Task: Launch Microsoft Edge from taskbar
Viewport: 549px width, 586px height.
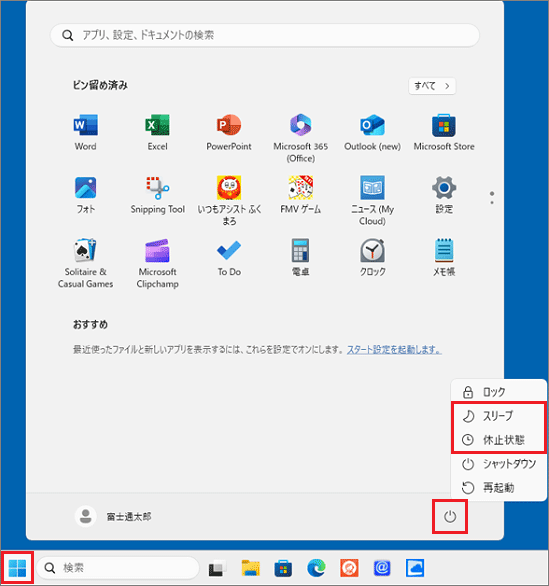Action: [316, 568]
